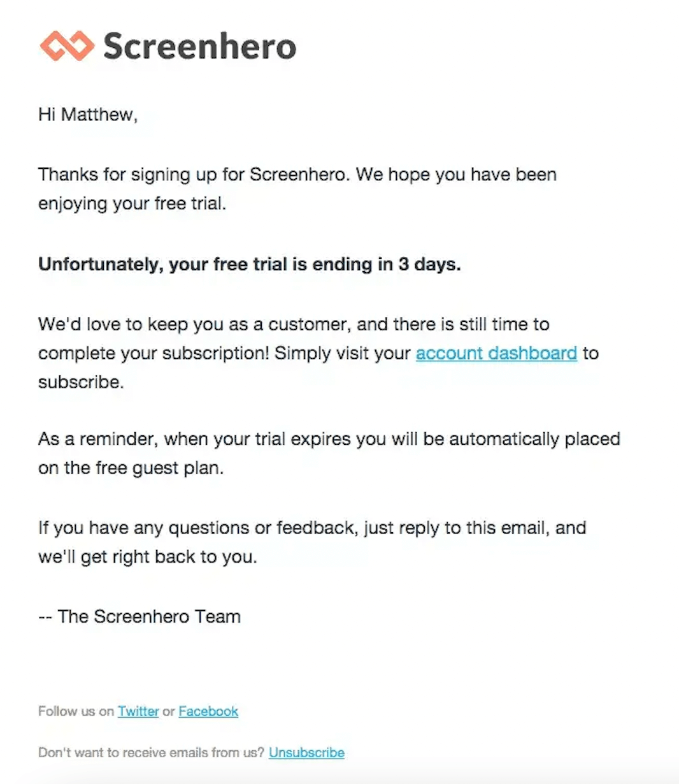Click the "complete your subscription!" text

[x=153, y=353]
